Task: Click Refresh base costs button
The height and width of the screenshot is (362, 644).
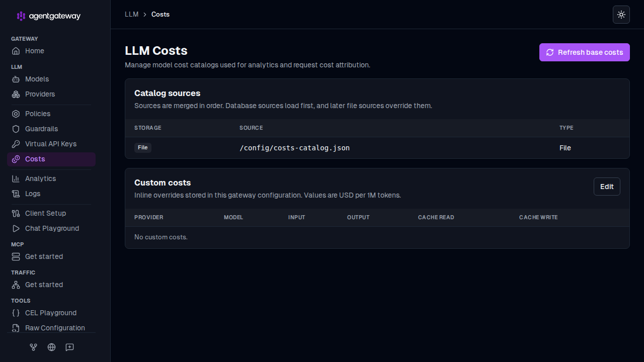Action: click(x=585, y=52)
